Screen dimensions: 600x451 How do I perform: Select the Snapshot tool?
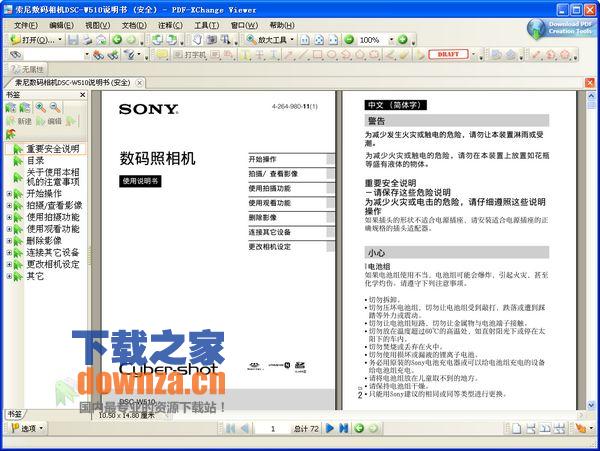click(x=211, y=40)
